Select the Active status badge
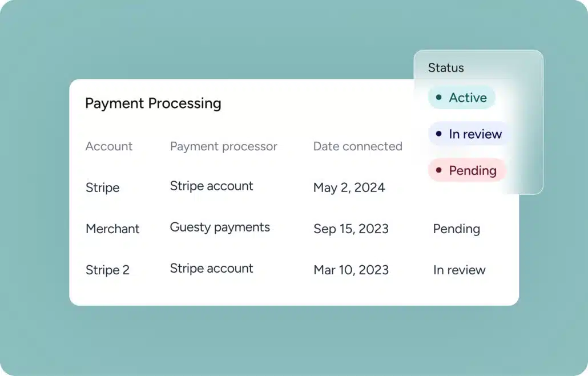The height and width of the screenshot is (376, 588). [462, 98]
